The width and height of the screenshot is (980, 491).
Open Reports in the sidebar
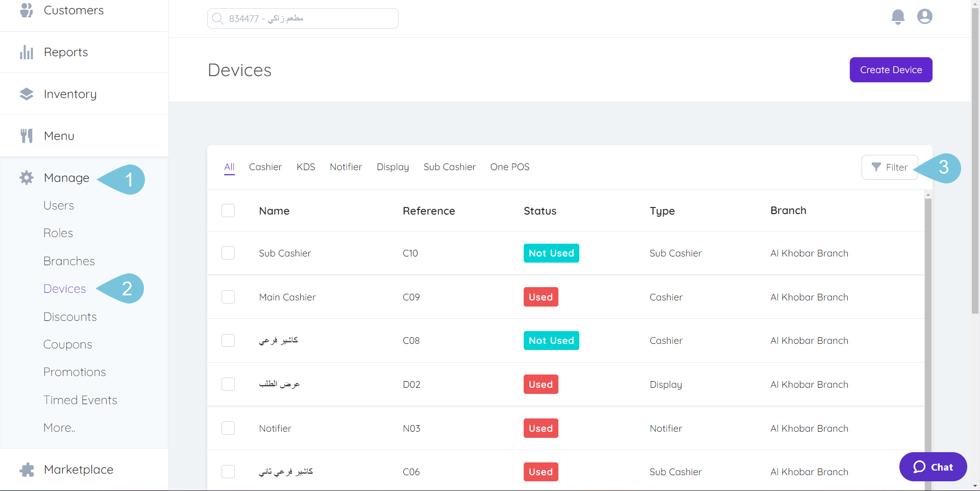coord(66,52)
